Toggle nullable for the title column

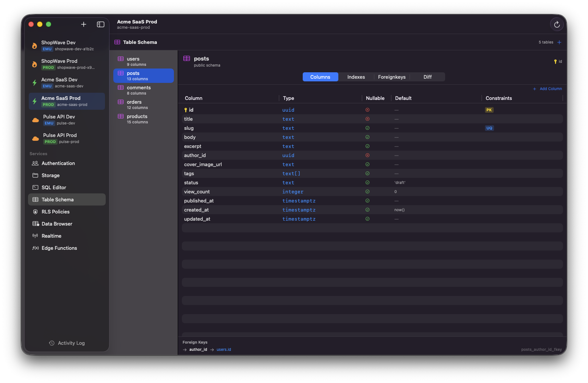pos(367,119)
